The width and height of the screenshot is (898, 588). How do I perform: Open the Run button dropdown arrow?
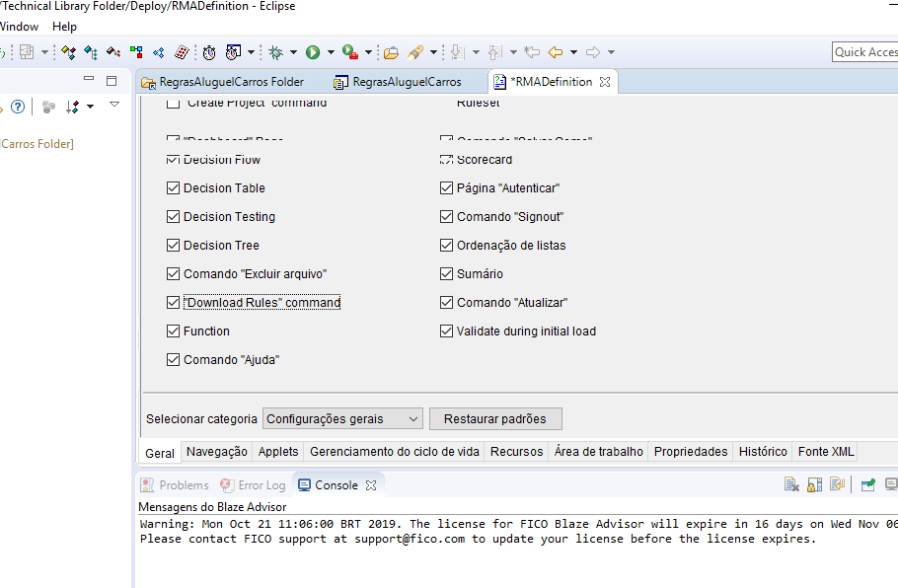pyautogui.click(x=331, y=51)
